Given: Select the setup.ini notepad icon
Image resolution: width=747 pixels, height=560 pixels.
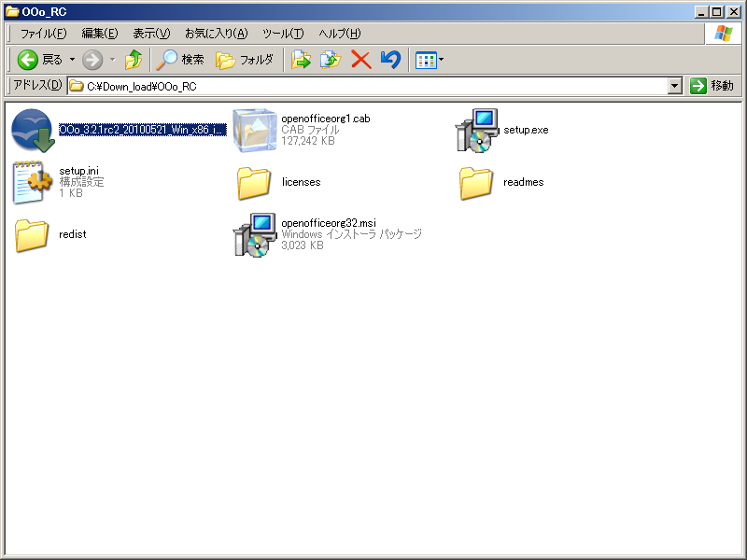Looking at the screenshot, I should (33, 183).
